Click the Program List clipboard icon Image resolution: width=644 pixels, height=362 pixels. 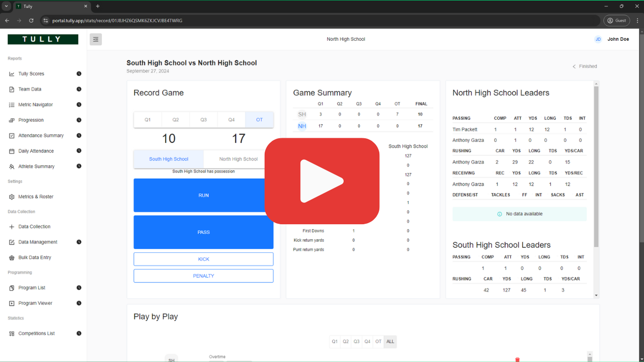pos(12,288)
